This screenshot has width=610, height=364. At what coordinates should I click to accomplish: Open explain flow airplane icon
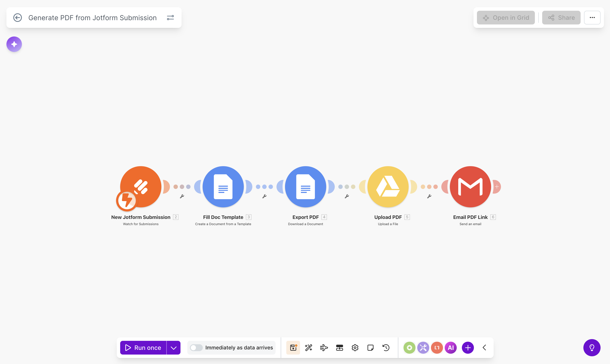(x=324, y=347)
